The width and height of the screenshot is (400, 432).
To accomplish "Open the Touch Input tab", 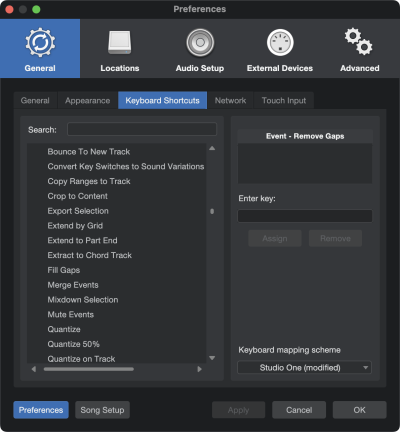I will pyautogui.click(x=284, y=100).
